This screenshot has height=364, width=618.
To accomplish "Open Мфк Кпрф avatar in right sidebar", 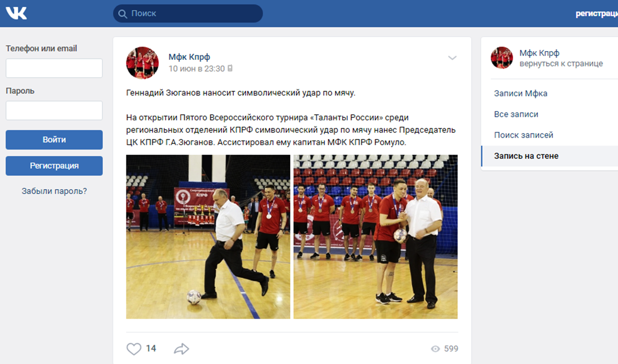I will [x=502, y=58].
